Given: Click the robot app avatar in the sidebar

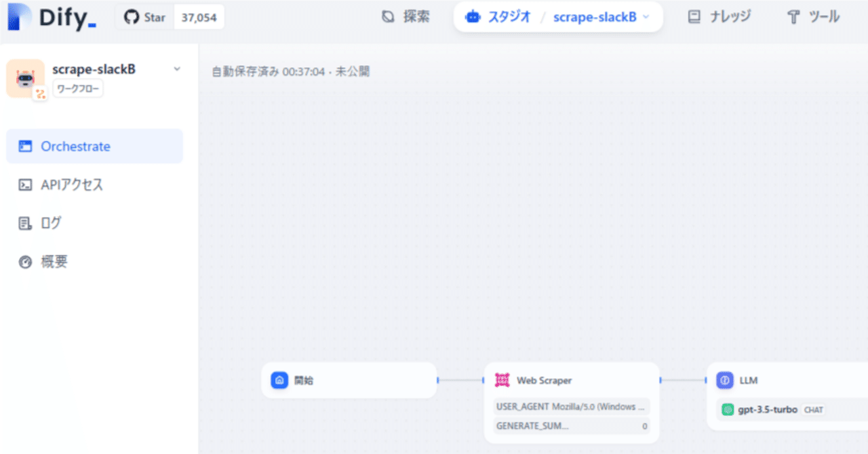Looking at the screenshot, I should click(x=25, y=78).
